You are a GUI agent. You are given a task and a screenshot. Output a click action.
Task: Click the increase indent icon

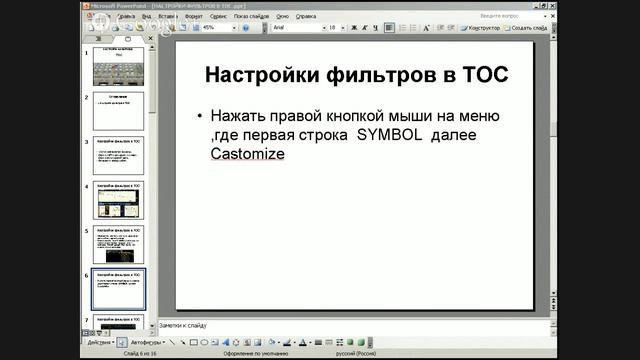[451, 28]
